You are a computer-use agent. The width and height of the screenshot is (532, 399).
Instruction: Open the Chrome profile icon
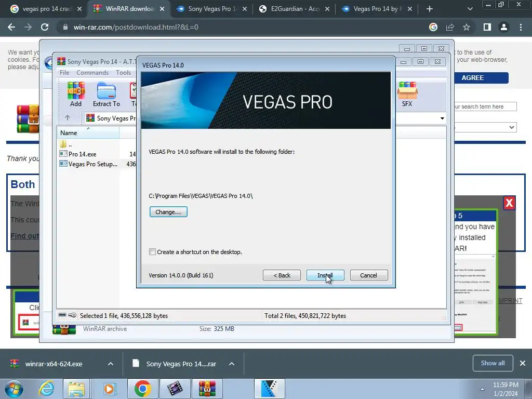pos(504,27)
